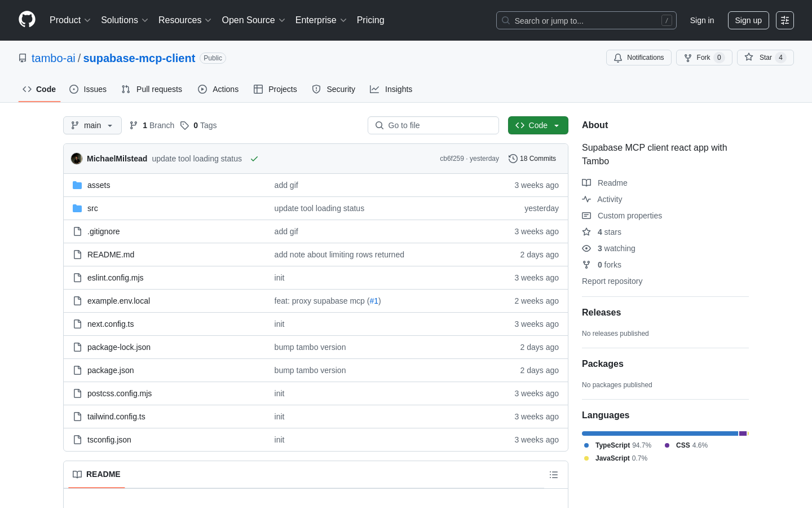Click the README.md file icon
This screenshot has width=812, height=508.
coord(77,255)
